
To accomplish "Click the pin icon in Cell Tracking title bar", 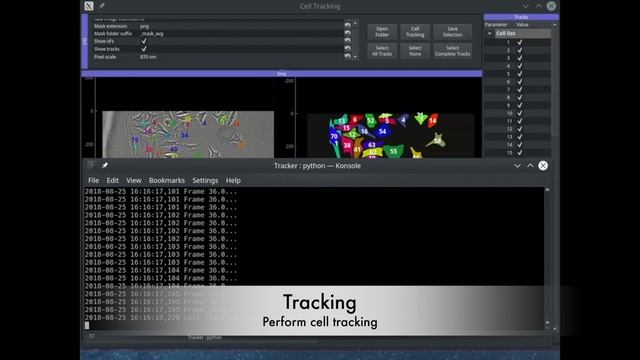I will (102, 6).
